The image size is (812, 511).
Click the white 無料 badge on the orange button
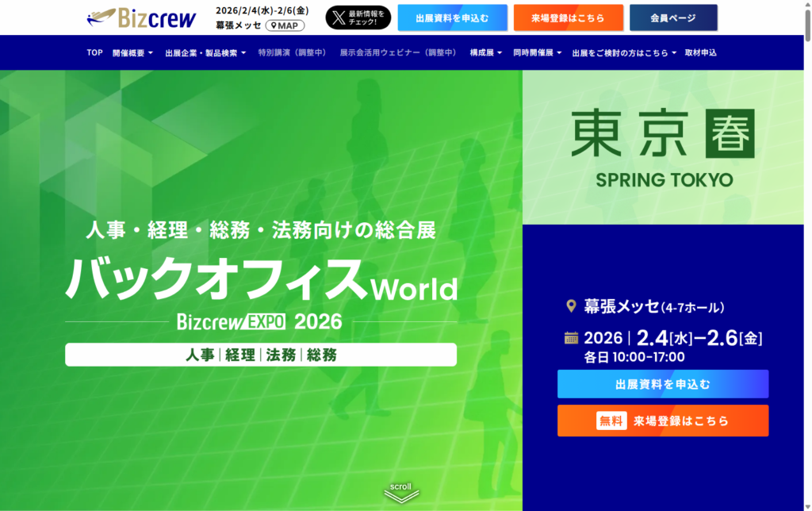[x=611, y=421]
